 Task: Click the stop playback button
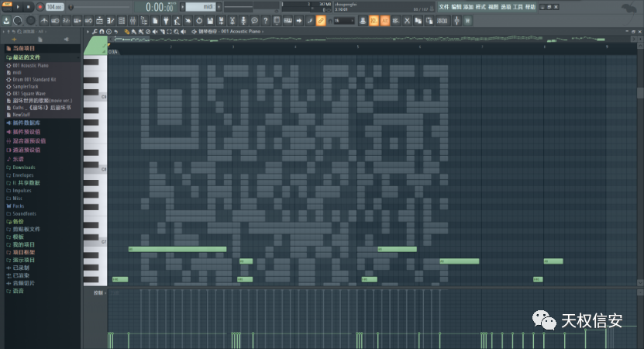[x=29, y=7]
